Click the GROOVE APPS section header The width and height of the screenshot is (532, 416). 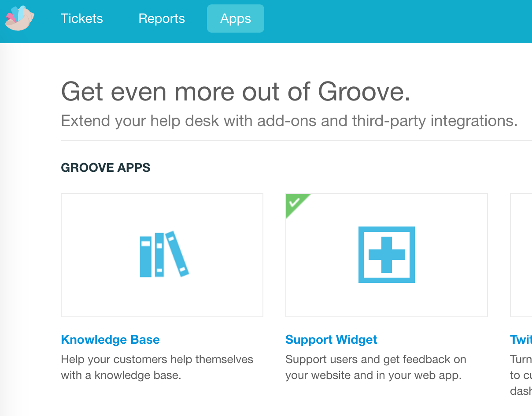click(106, 168)
